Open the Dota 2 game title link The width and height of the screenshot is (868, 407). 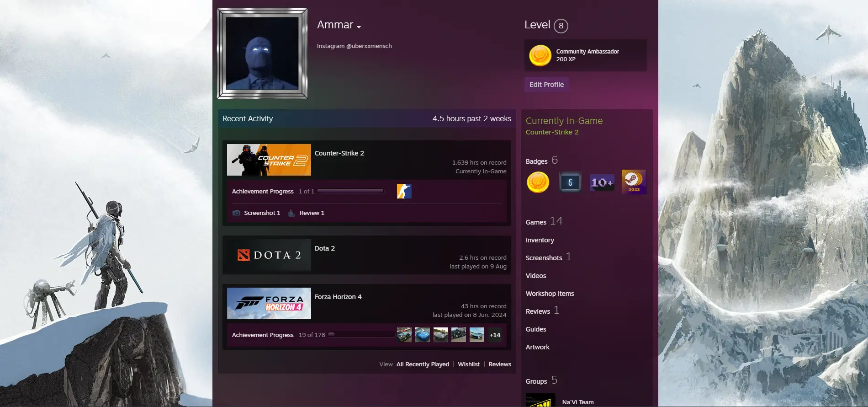(325, 248)
